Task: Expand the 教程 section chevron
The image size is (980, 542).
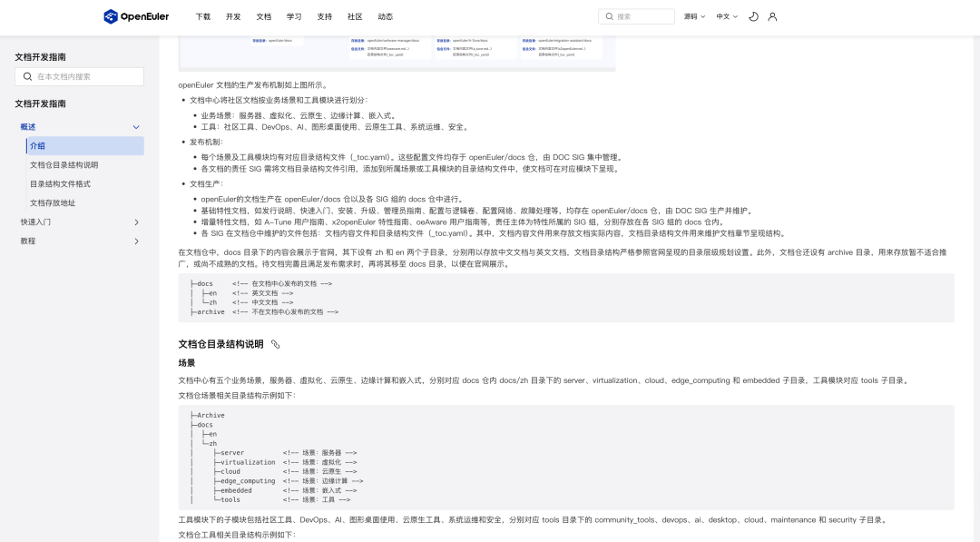Action: pyautogui.click(x=136, y=241)
